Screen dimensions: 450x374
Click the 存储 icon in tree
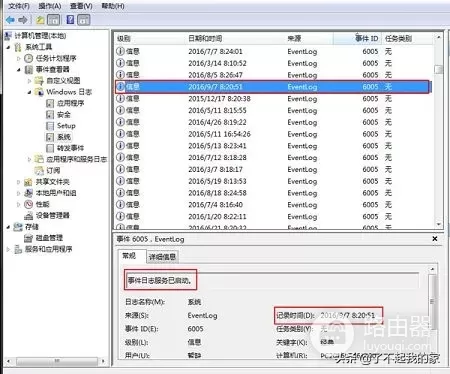(18, 227)
